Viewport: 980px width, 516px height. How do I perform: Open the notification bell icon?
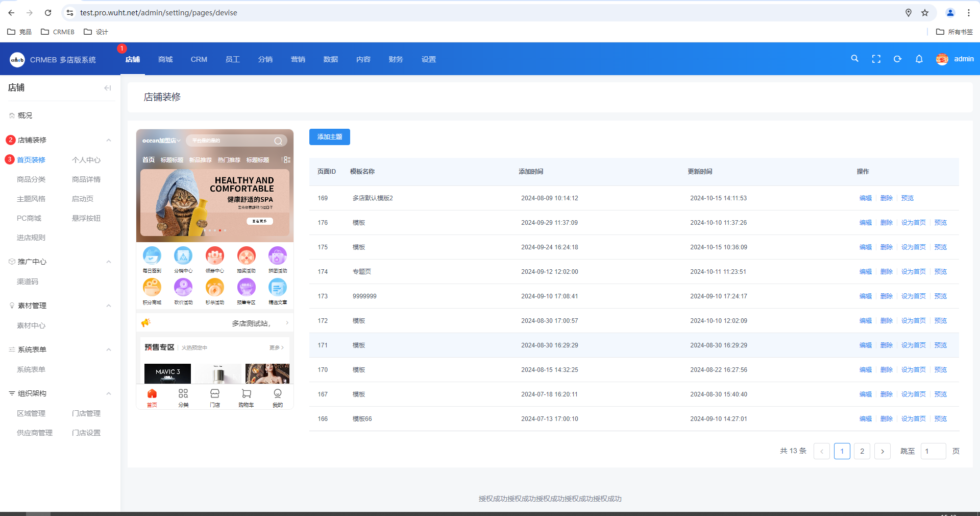[x=919, y=59]
